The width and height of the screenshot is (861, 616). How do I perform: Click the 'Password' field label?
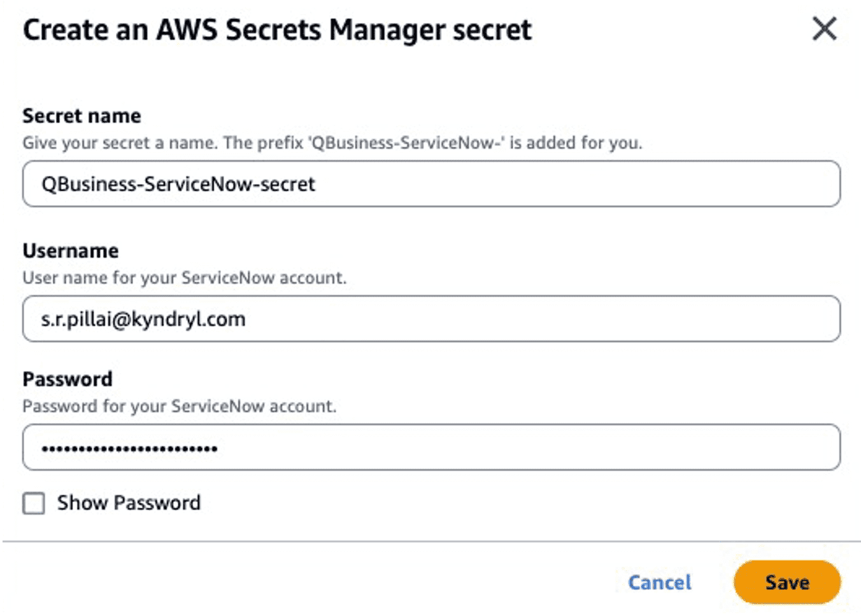[x=68, y=379]
